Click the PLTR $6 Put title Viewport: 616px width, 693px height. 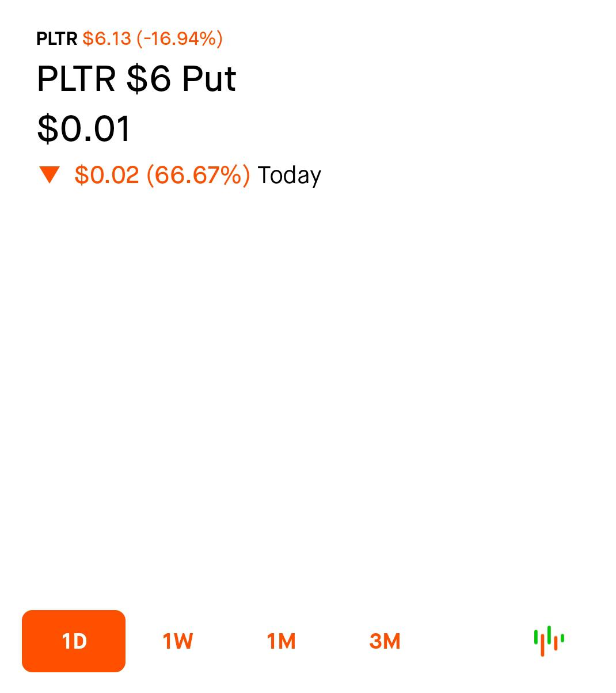136,79
